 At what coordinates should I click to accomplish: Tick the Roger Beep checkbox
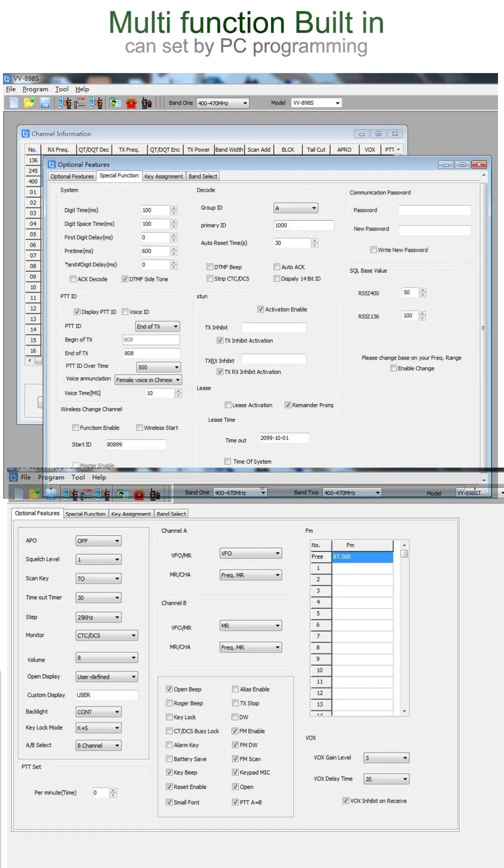169,703
